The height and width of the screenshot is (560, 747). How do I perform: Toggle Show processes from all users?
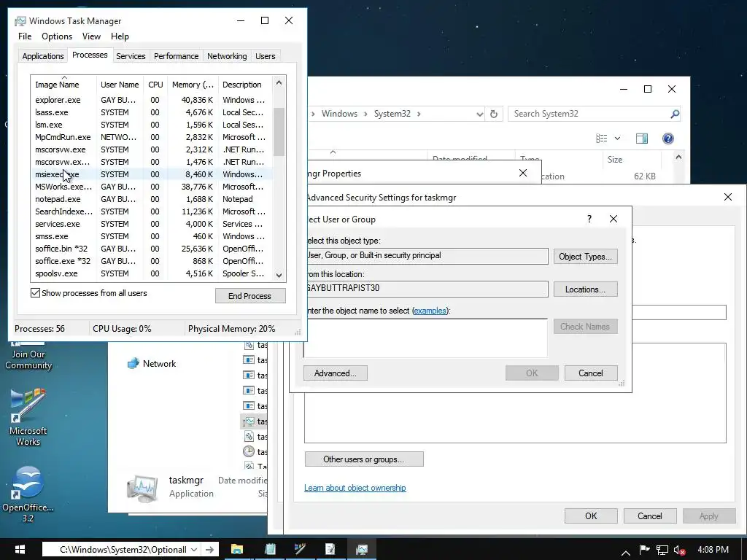pyautogui.click(x=35, y=293)
